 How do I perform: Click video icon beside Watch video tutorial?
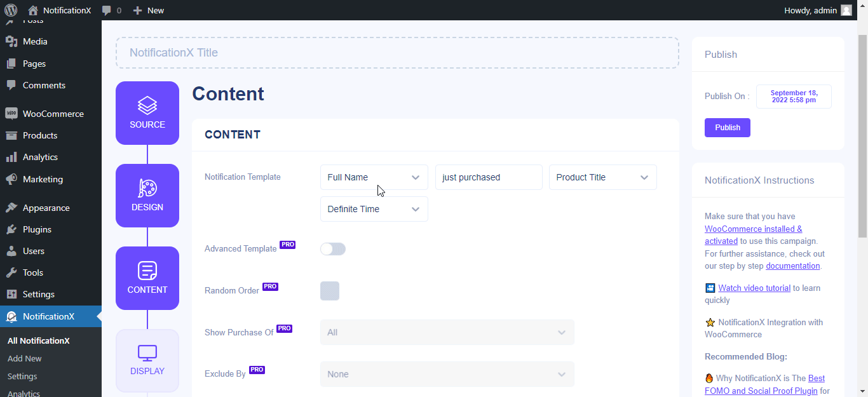[x=710, y=288]
